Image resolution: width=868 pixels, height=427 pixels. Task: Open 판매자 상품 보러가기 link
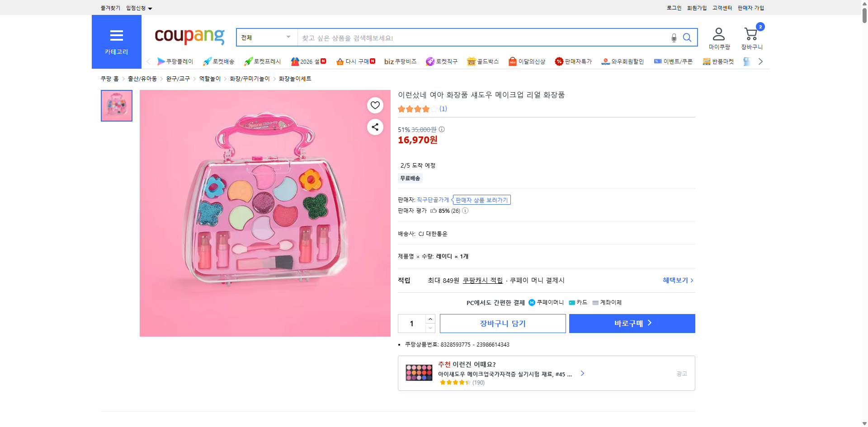click(x=481, y=199)
